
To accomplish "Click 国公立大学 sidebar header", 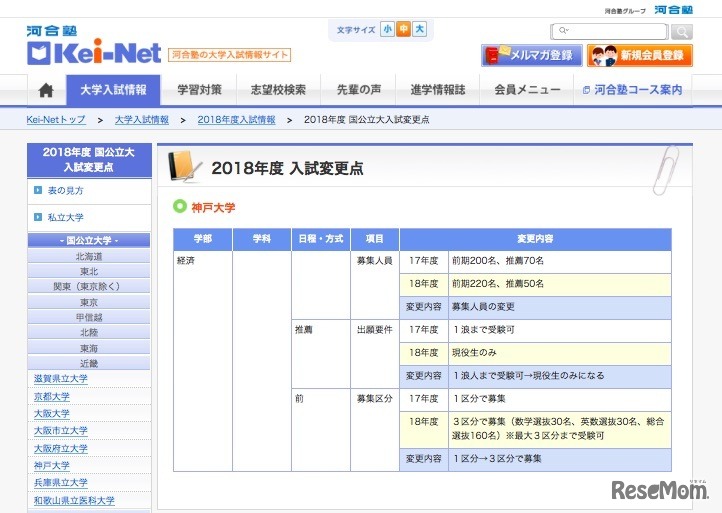I will tap(89, 240).
